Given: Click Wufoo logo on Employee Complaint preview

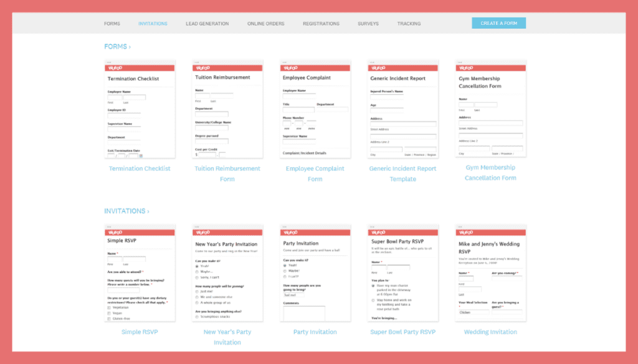Looking at the screenshot, I should (291, 68).
